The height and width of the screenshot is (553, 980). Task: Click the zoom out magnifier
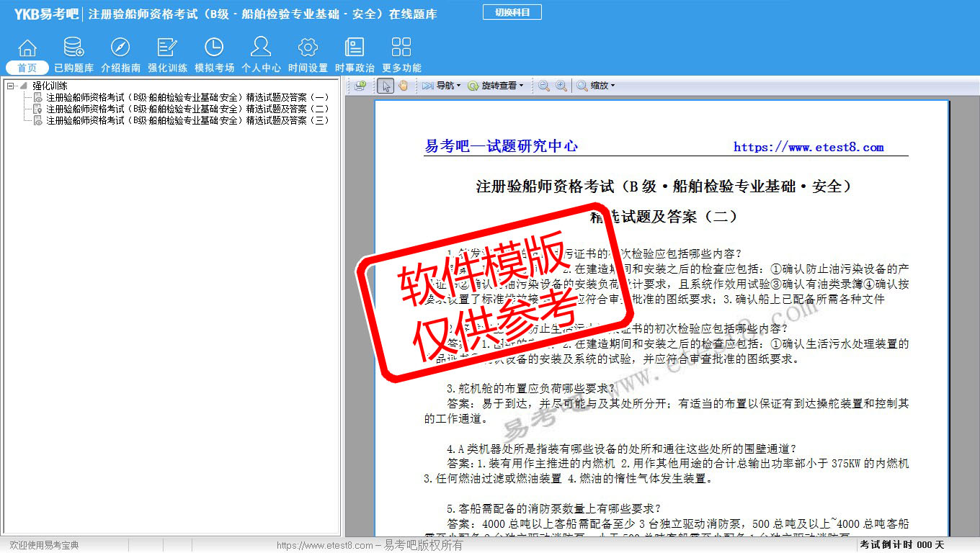pos(544,86)
